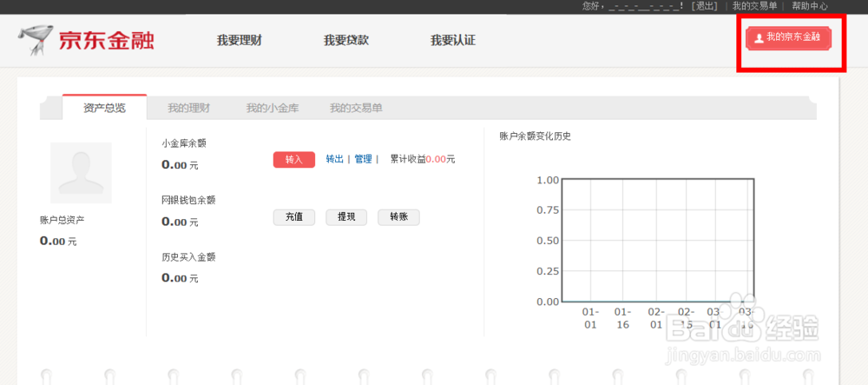Click the 账户总资产 label
This screenshot has height=385, width=868.
[62, 220]
